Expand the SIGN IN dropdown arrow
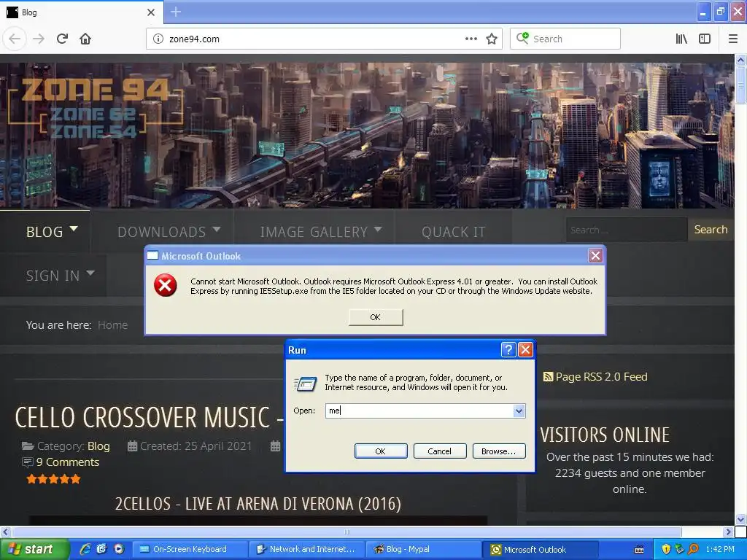The image size is (747, 560). 90,273
